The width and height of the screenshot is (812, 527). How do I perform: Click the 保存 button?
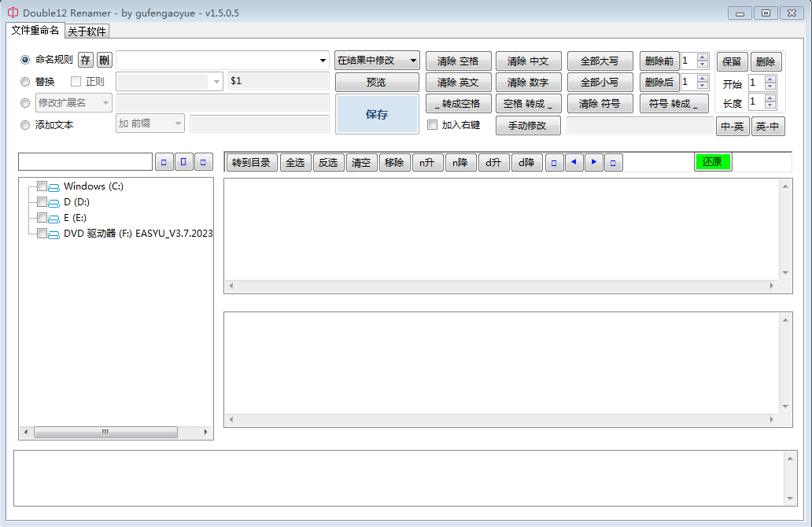tap(377, 115)
